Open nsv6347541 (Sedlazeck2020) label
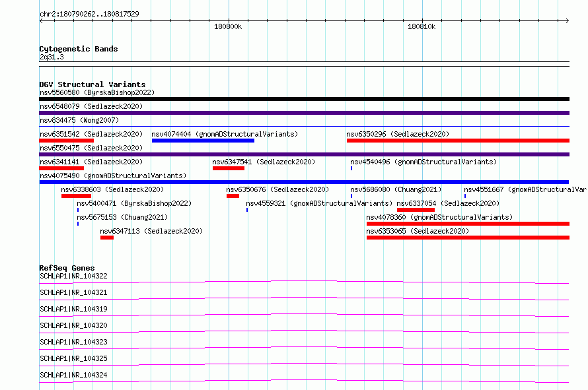The width and height of the screenshot is (588, 390). click(264, 162)
